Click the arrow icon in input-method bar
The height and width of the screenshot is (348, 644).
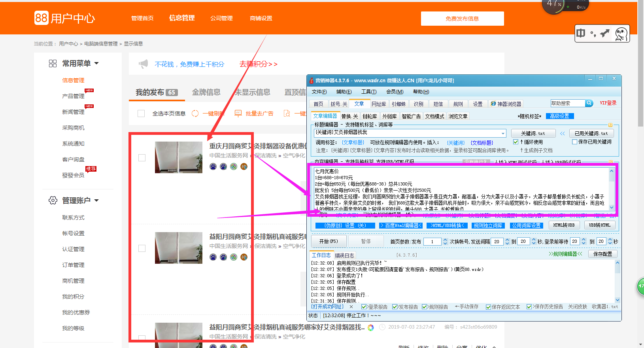point(605,34)
